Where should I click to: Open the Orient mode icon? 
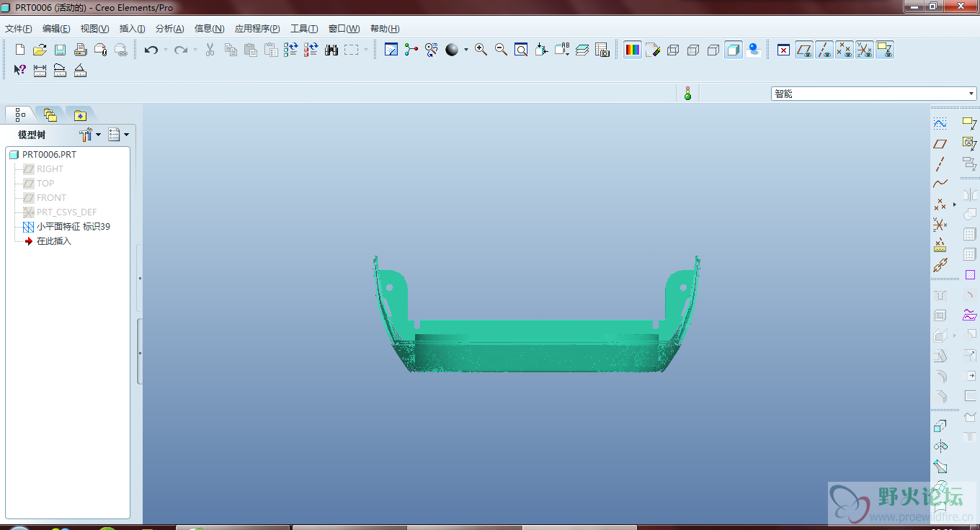point(432,50)
